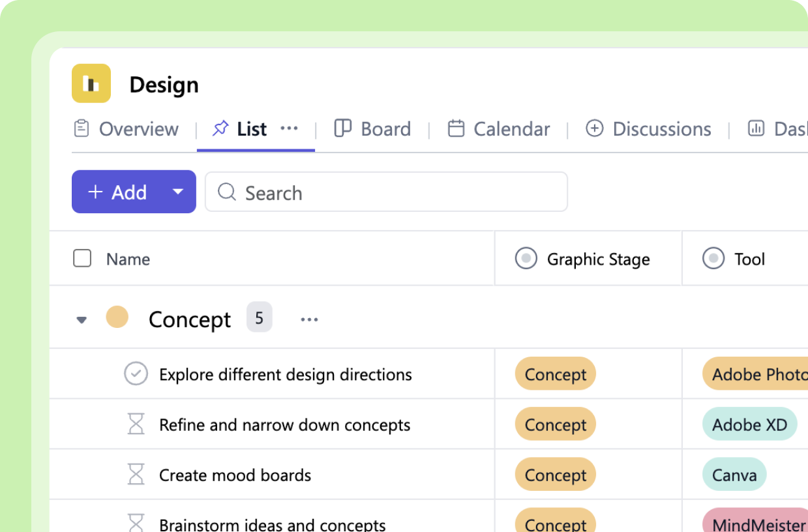The width and height of the screenshot is (808, 532).
Task: Click hourglass icon beside Refine and narrow concepts
Action: coord(136,424)
